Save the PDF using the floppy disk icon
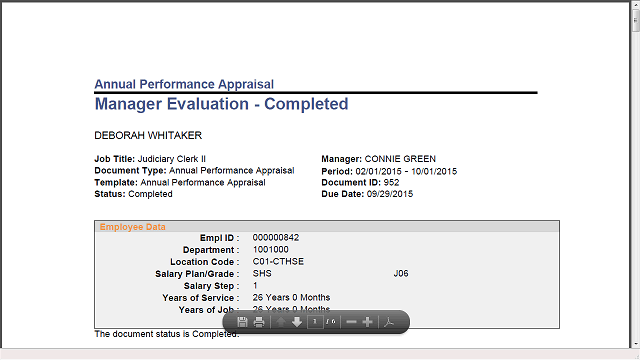 click(242, 322)
